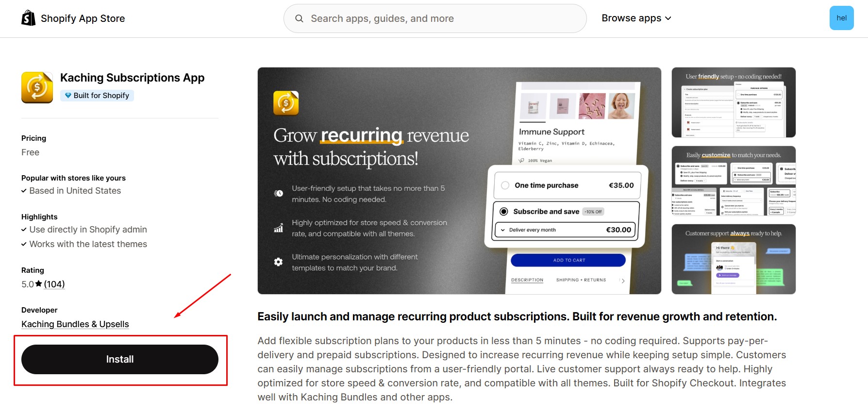Image resolution: width=868 pixels, height=415 pixels.
Task: Click the Kaching Subscriptions app icon
Action: click(x=37, y=87)
